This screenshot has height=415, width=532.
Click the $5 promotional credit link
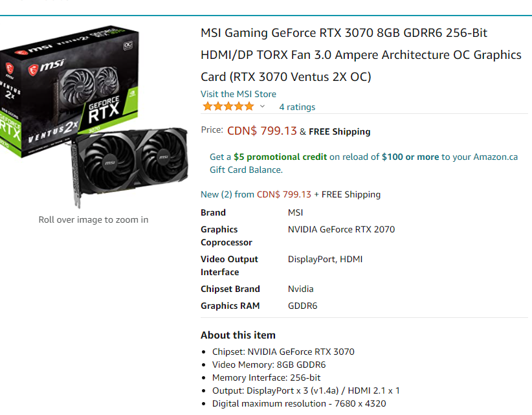280,157
